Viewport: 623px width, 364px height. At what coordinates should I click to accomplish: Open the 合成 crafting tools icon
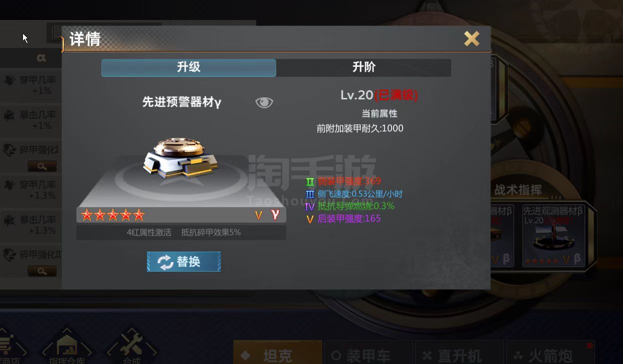131,347
